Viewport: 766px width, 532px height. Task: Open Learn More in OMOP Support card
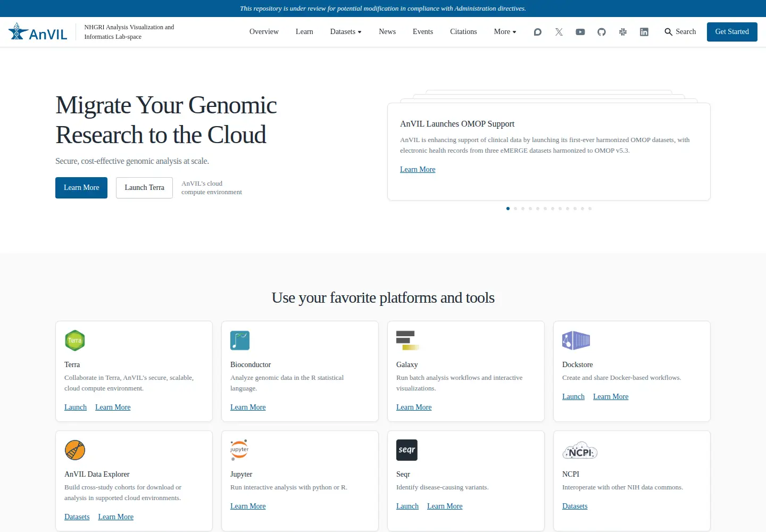pyautogui.click(x=418, y=169)
